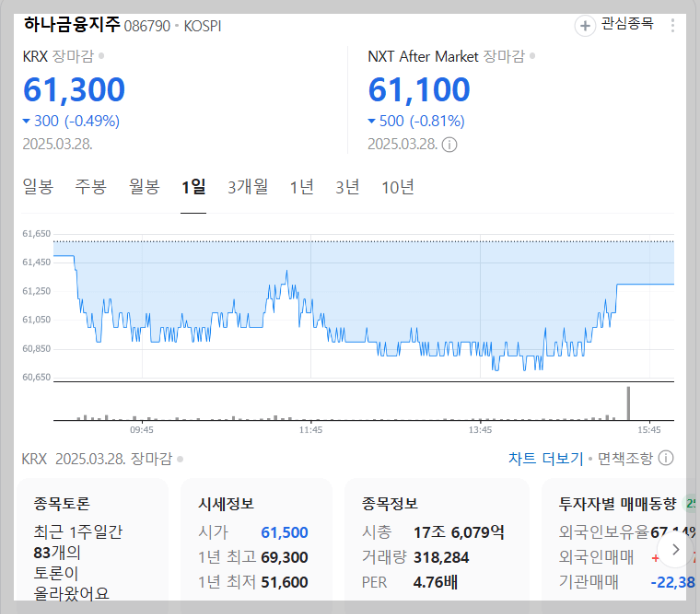
Task: Switch chart to 3년 range
Action: coord(347,187)
